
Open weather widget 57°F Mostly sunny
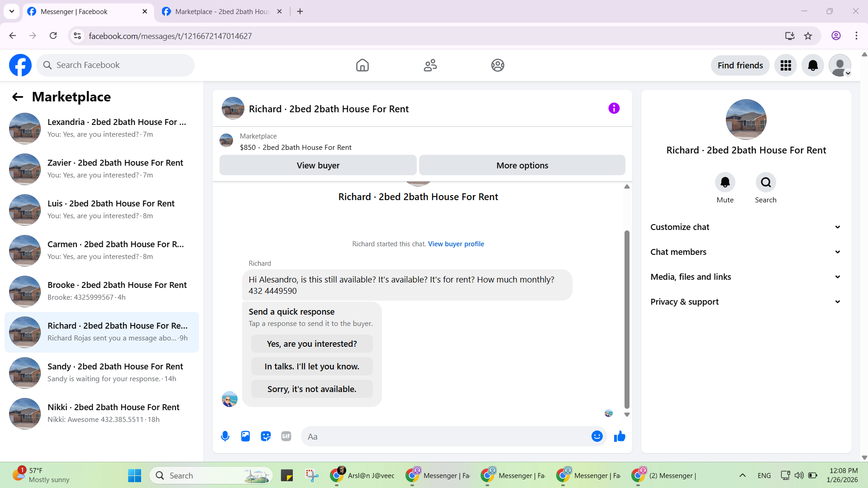[x=41, y=475]
